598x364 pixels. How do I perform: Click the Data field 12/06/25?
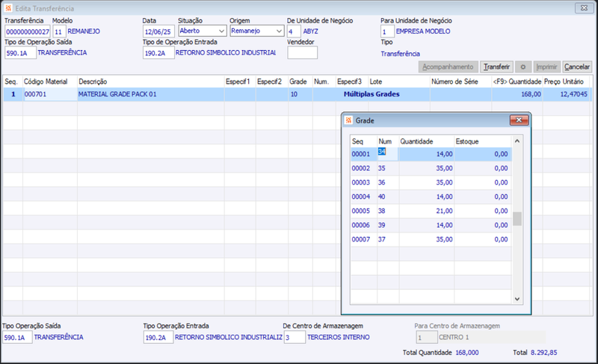pyautogui.click(x=158, y=31)
